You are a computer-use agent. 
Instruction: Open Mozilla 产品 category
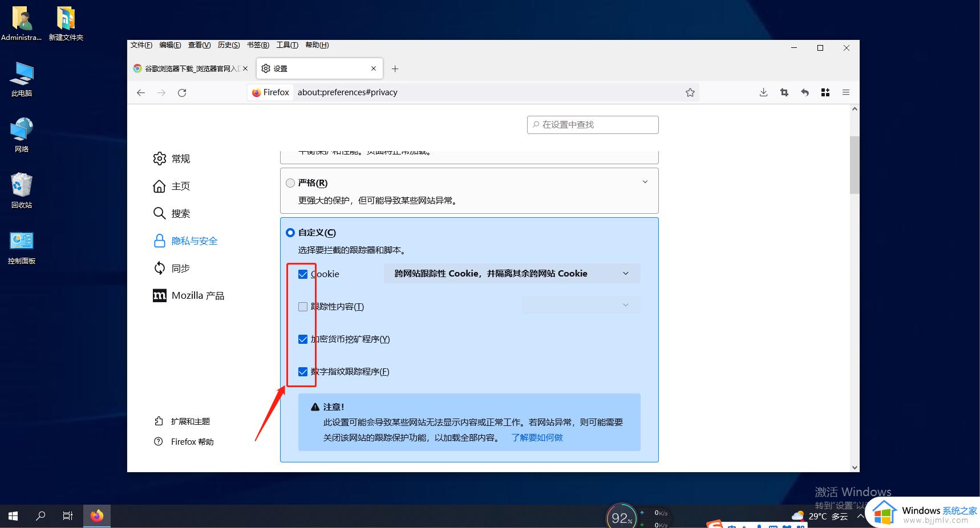pyautogui.click(x=188, y=295)
